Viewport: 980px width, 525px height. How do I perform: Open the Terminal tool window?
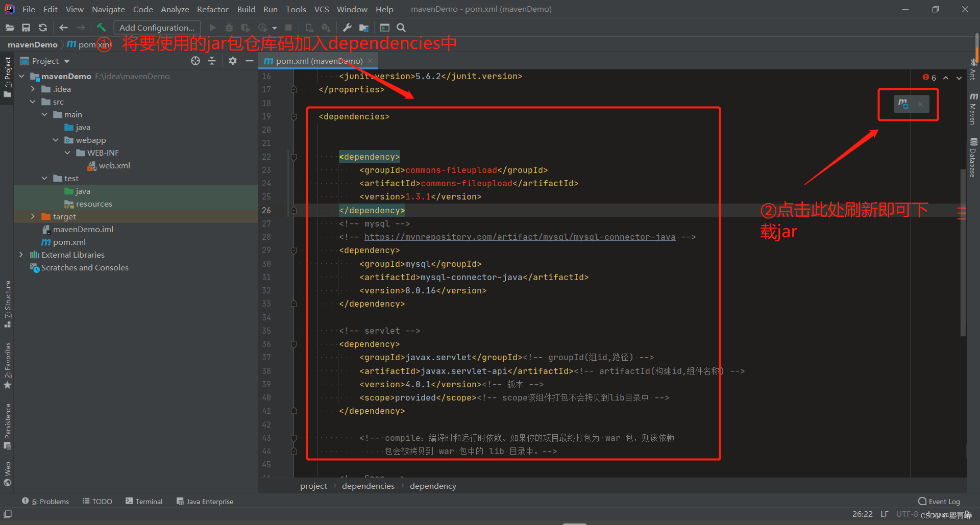click(x=144, y=502)
